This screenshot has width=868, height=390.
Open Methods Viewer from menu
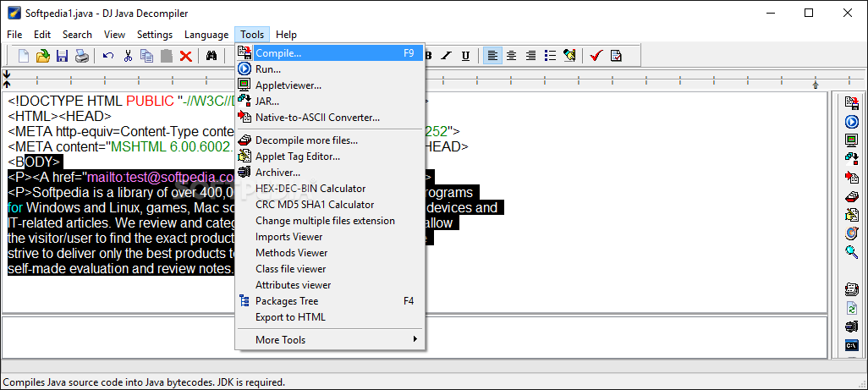pyautogui.click(x=330, y=253)
